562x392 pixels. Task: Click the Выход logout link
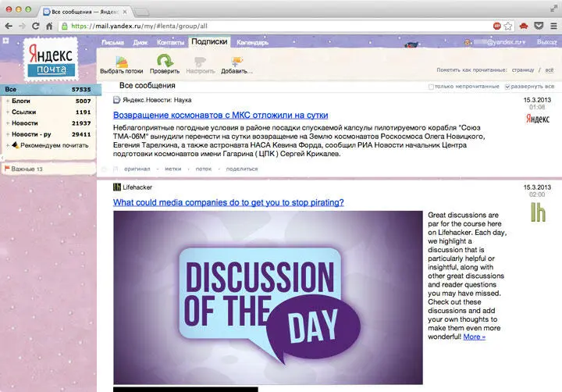[547, 42]
